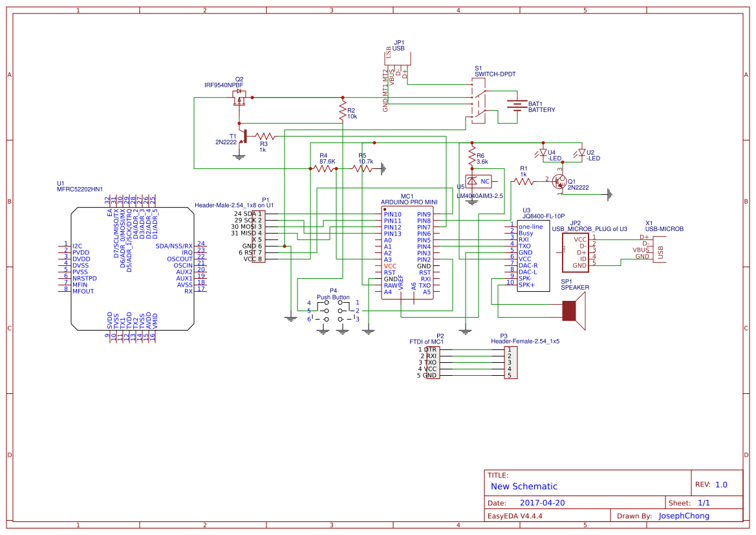756x535 pixels.
Task: Click the SP1 speaker symbol
Action: (x=570, y=311)
